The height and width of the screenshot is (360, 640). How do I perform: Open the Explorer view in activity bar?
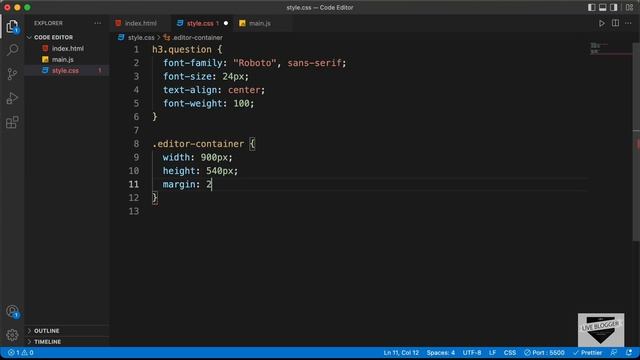(x=12, y=26)
